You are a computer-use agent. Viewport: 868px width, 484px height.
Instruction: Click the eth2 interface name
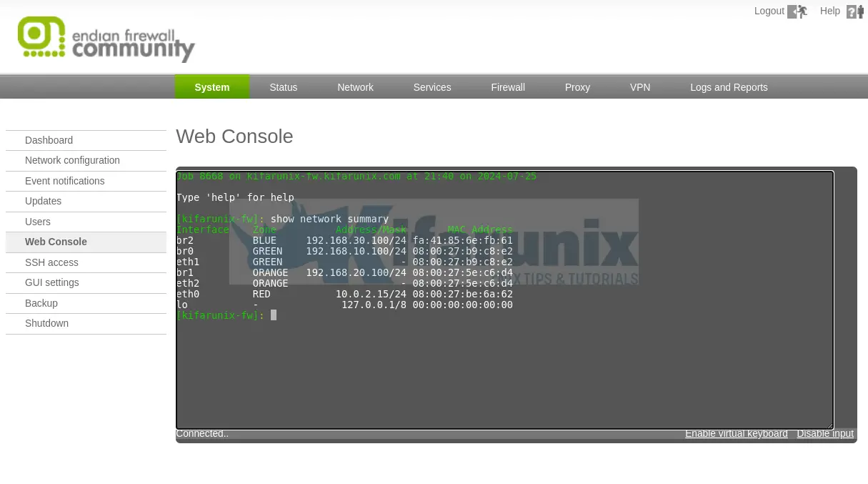click(188, 283)
